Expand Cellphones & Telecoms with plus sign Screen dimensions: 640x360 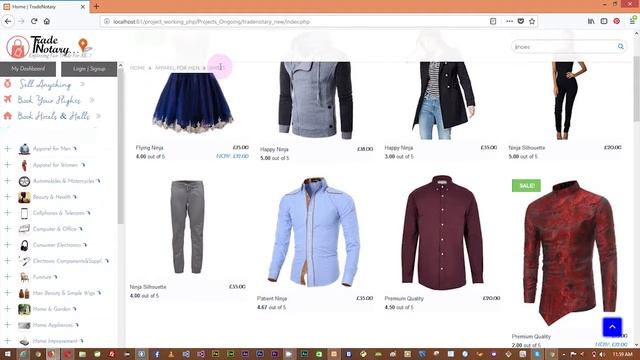pyautogui.click(x=7, y=213)
